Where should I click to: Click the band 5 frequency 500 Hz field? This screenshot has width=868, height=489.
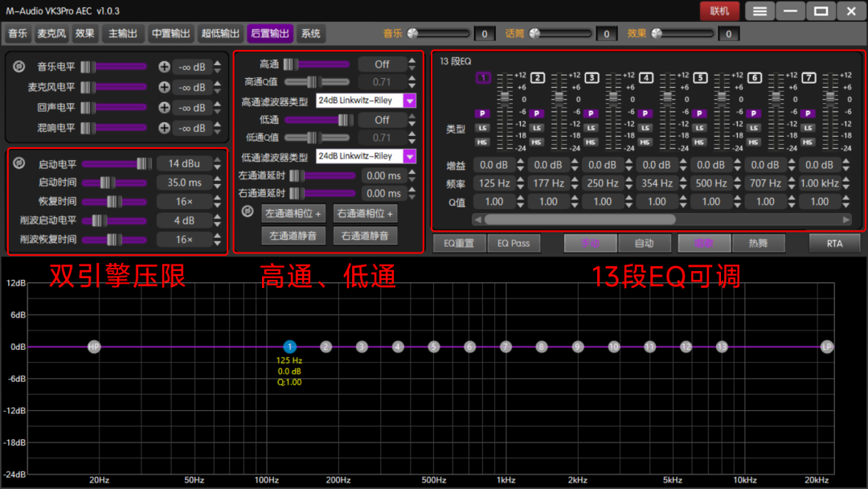(710, 183)
